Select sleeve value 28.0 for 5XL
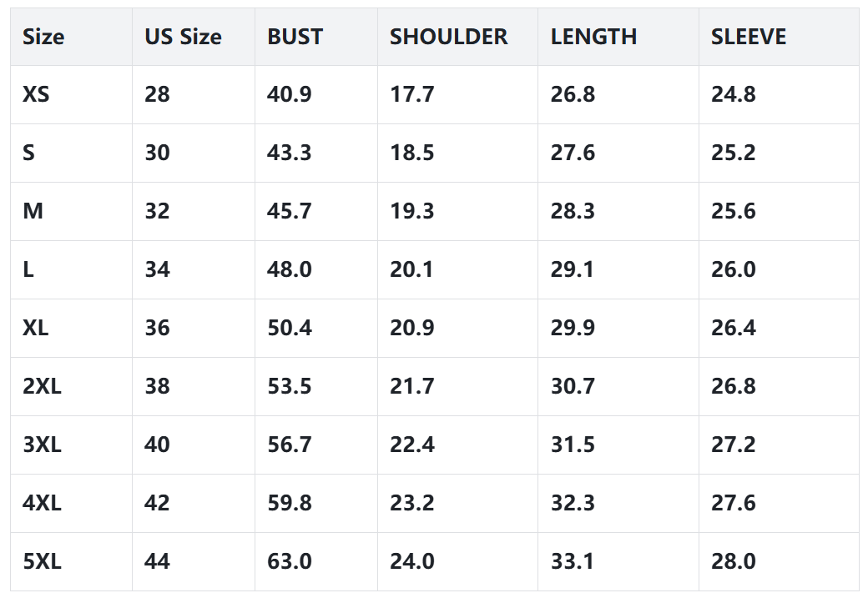Image resolution: width=868 pixels, height=598 pixels. point(733,561)
